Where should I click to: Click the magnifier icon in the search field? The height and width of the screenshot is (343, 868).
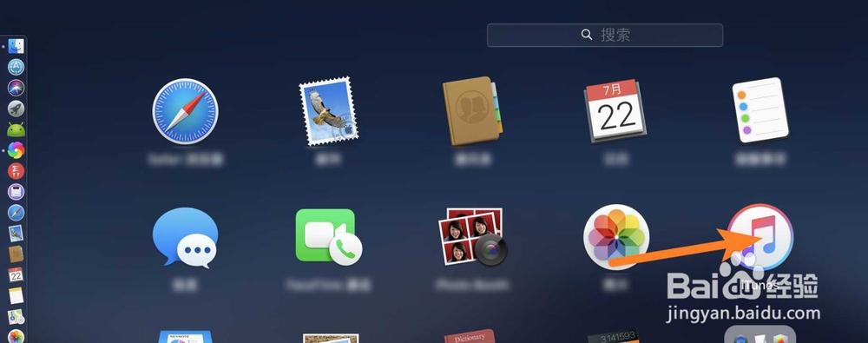coord(587,35)
